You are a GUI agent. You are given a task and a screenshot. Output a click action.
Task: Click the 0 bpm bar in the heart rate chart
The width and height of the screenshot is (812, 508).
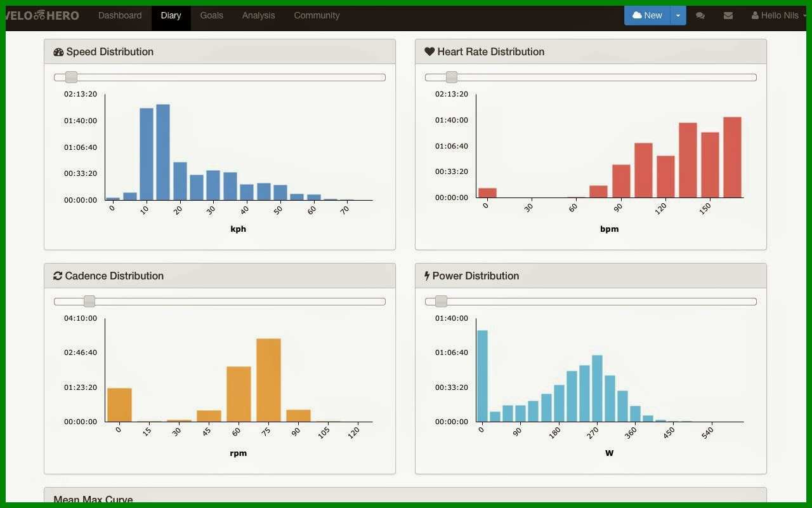click(487, 192)
